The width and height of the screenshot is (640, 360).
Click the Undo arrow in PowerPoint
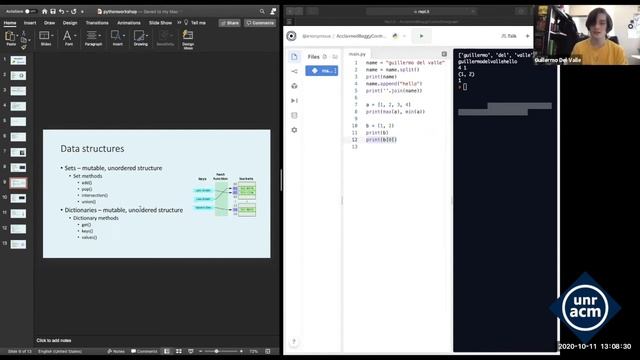click(61, 11)
